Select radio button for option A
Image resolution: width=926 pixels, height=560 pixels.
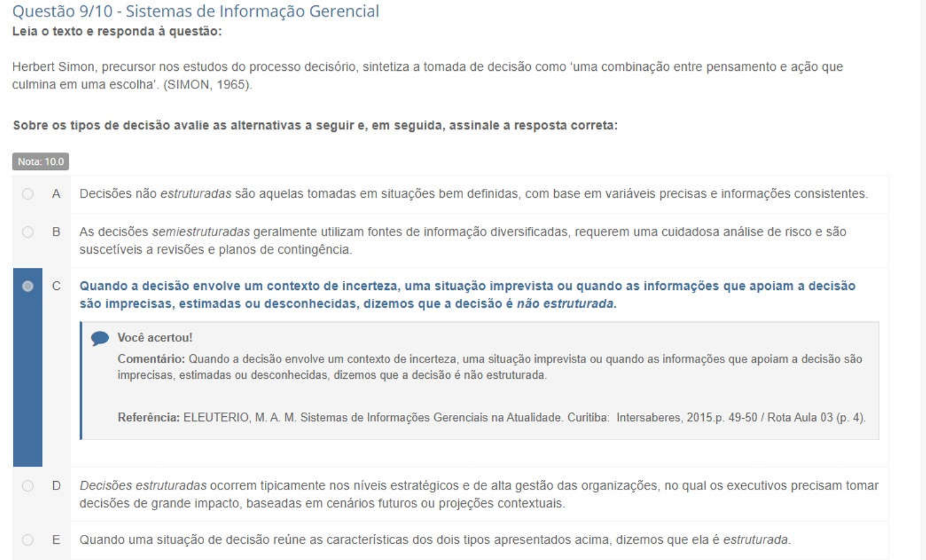coord(27,194)
